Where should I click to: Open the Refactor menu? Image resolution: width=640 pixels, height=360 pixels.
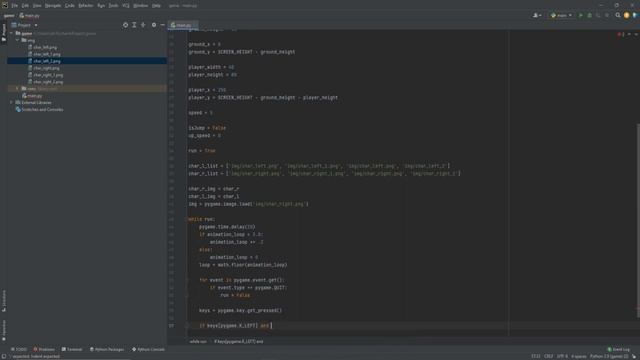coord(86,6)
